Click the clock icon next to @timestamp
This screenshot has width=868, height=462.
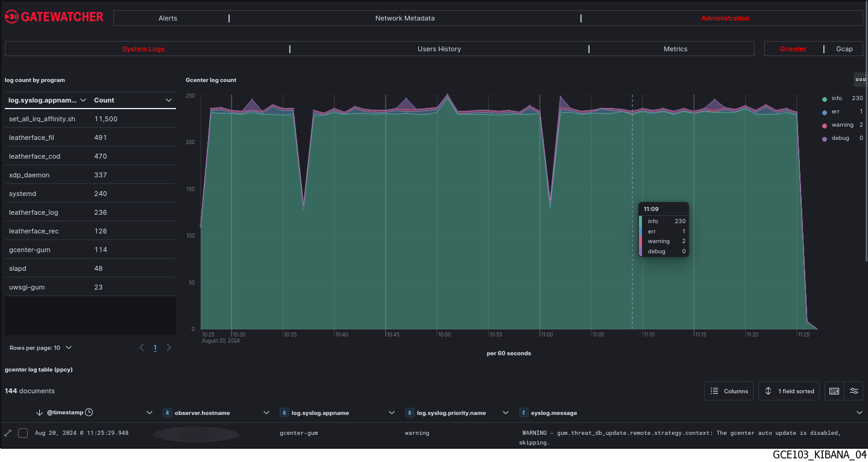(x=89, y=413)
